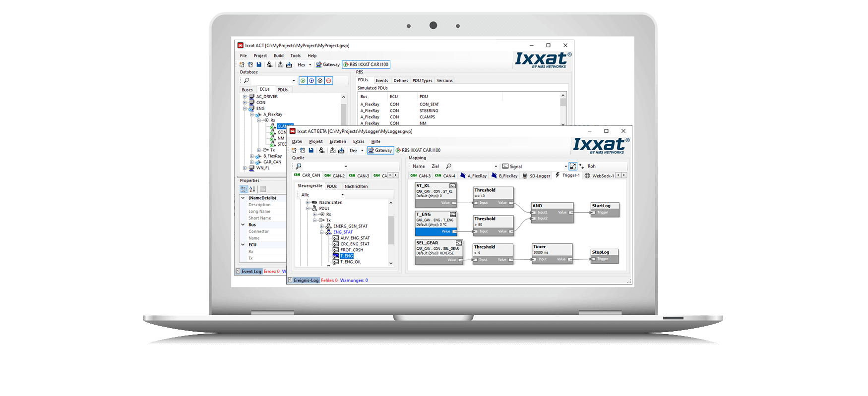Click the Ziel column header in the Mapping toolbar
Screen dimensions: 868x396
click(435, 166)
